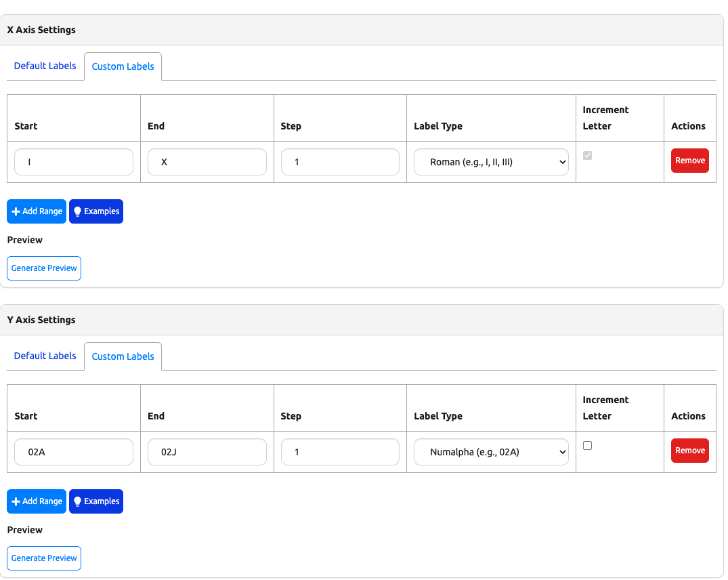Select Y Axis Custom Labels tab
This screenshot has height=580, width=728.
123,356
